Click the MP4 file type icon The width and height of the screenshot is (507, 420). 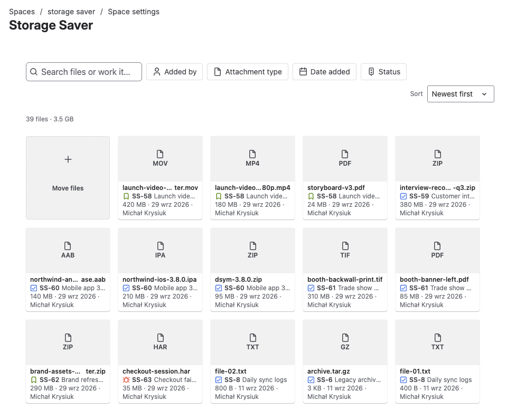pyautogui.click(x=252, y=154)
